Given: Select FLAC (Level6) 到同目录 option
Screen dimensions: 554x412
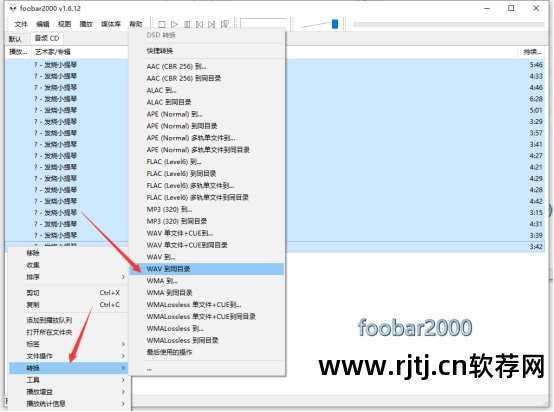Looking at the screenshot, I should [207, 173].
